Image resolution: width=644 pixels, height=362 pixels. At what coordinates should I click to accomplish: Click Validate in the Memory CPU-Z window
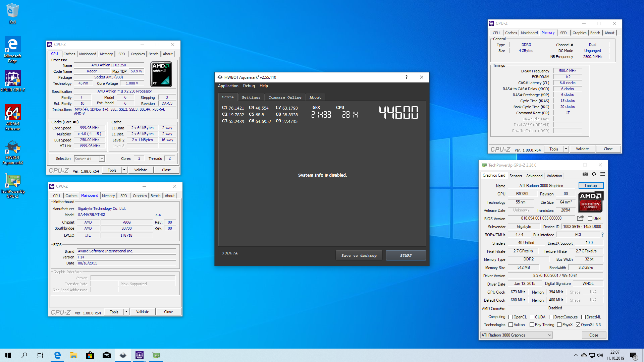tap(582, 149)
